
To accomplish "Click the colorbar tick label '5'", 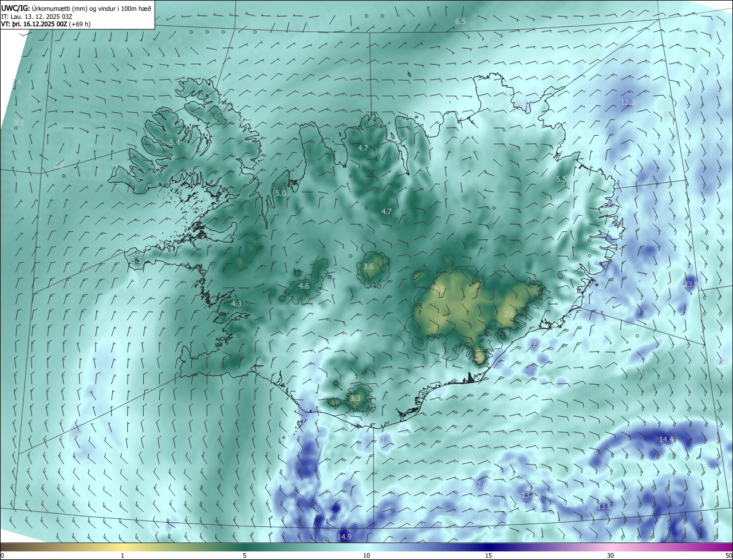I will pyautogui.click(x=245, y=555).
